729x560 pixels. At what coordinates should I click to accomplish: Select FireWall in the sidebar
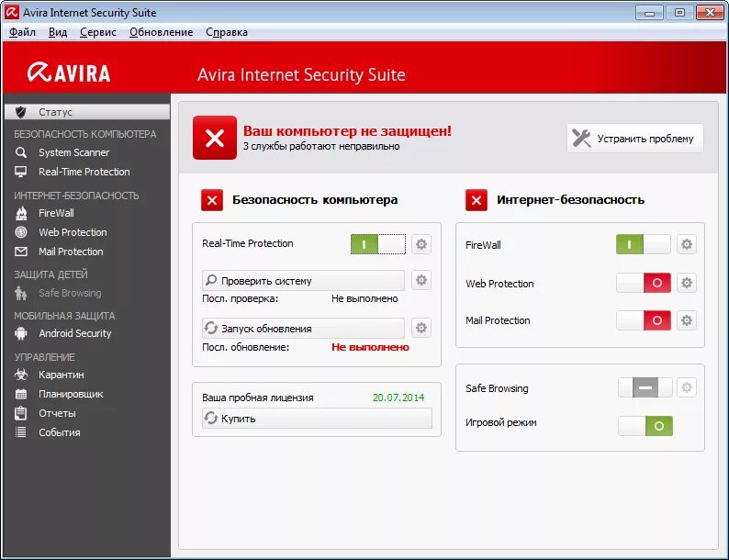[56, 213]
